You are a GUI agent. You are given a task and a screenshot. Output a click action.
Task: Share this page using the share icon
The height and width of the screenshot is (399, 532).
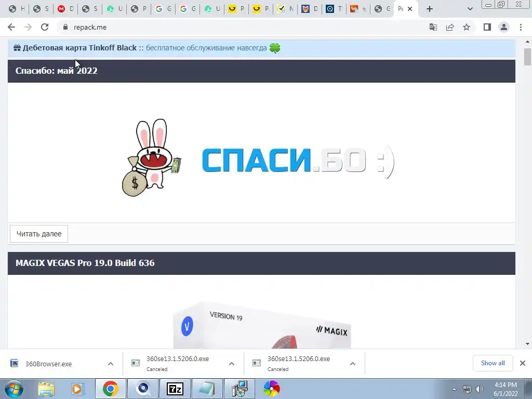pos(450,27)
